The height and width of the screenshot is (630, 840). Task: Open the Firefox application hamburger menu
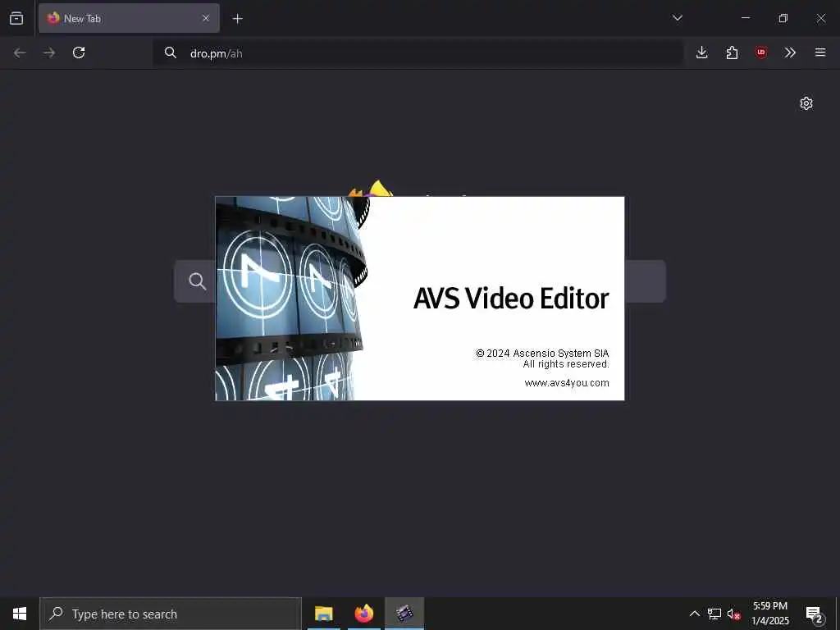tap(820, 52)
